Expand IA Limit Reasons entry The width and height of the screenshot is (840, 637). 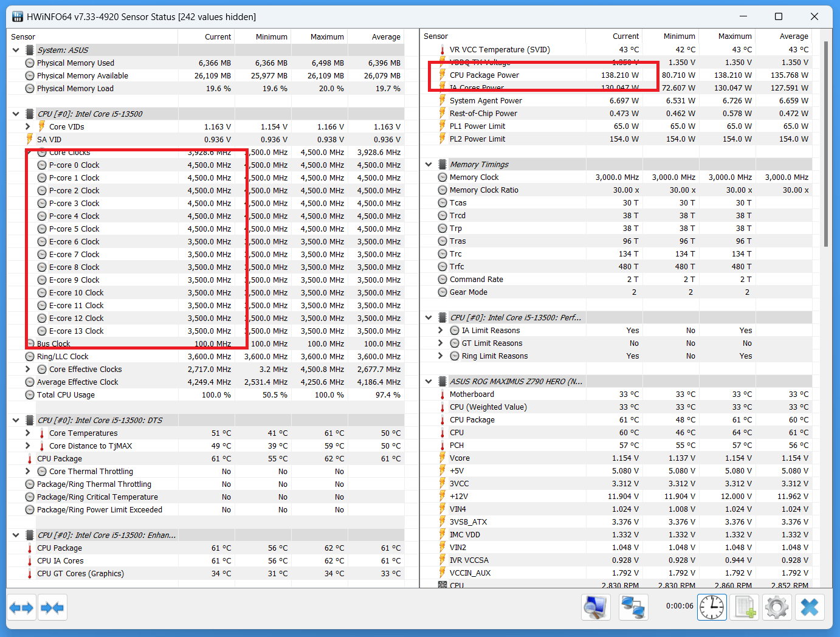(x=441, y=330)
